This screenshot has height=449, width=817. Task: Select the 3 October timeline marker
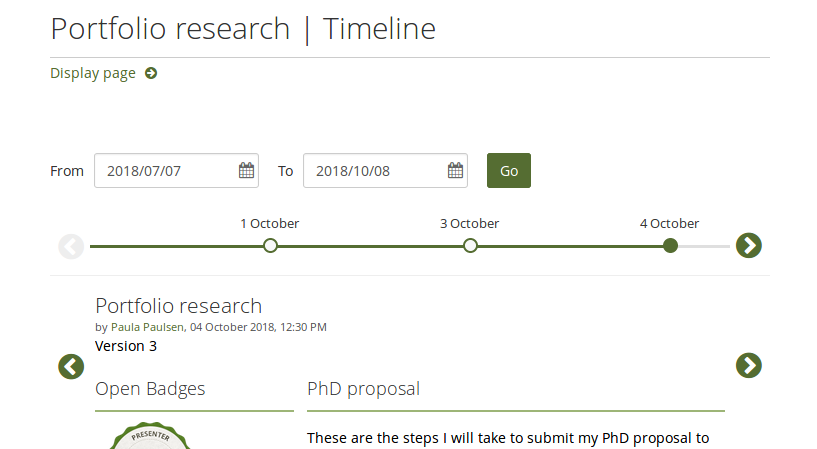(470, 246)
